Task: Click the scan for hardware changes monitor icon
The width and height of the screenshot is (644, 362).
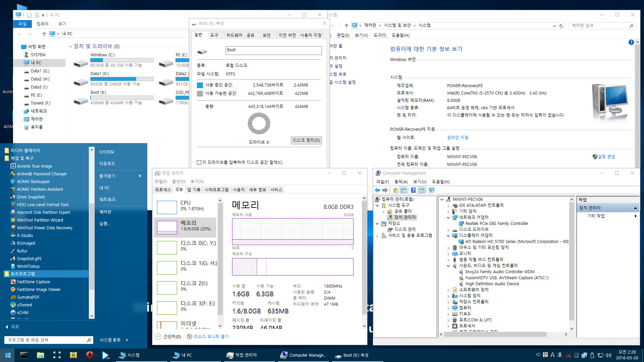Action: point(432,190)
